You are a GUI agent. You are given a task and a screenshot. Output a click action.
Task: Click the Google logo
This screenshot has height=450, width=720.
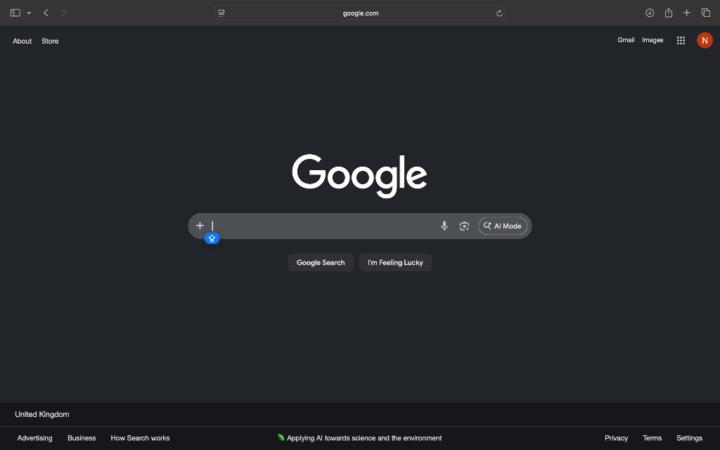click(360, 176)
